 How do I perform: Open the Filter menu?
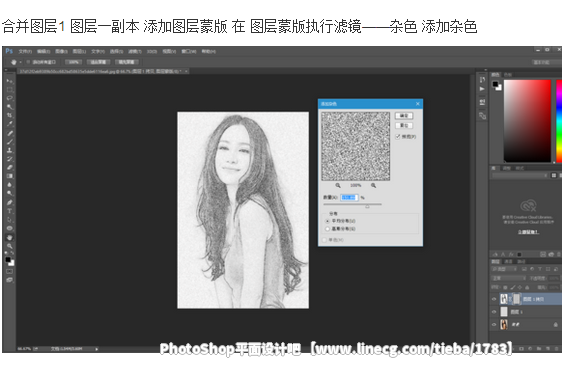click(135, 51)
